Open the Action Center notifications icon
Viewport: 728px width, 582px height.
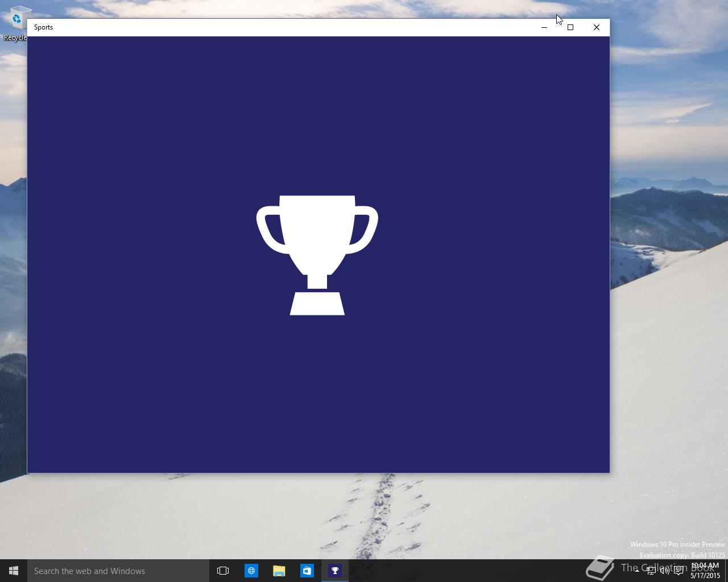click(x=679, y=571)
